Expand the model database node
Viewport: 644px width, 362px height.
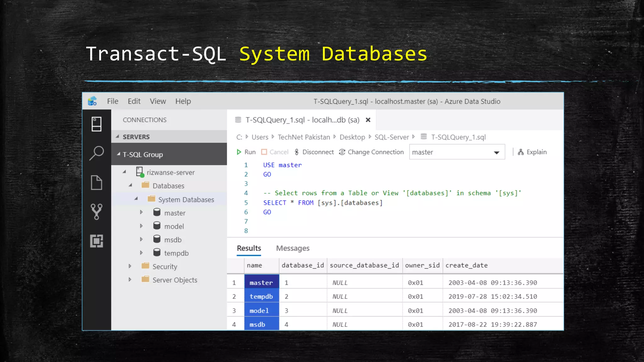pos(142,226)
